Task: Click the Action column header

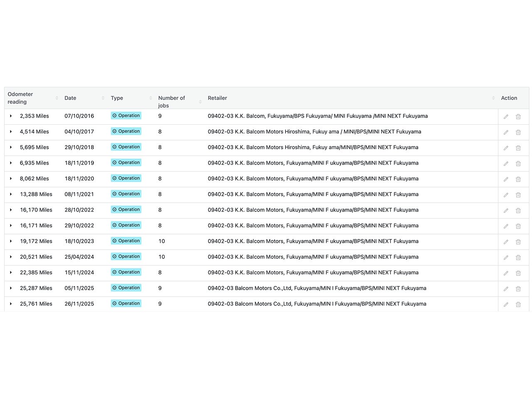Action: 509,98
